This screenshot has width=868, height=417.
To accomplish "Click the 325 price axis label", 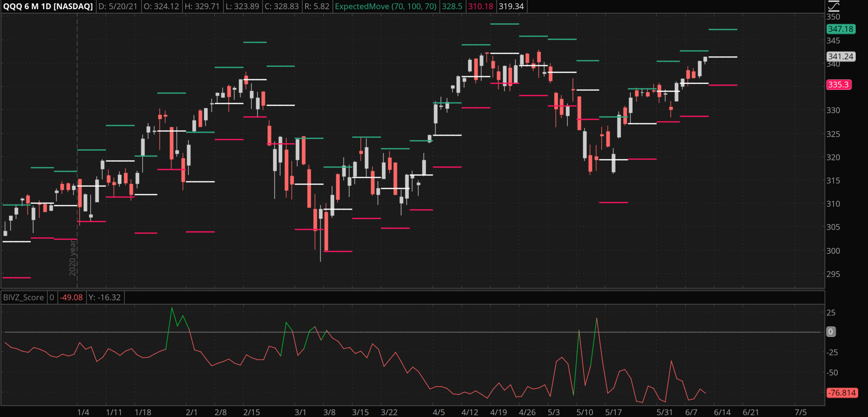I will point(833,134).
